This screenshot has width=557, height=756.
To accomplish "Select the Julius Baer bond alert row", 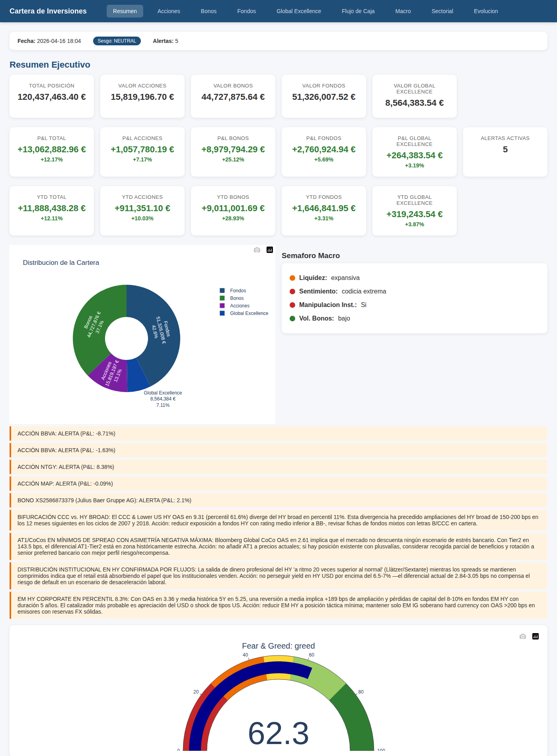I will [278, 500].
